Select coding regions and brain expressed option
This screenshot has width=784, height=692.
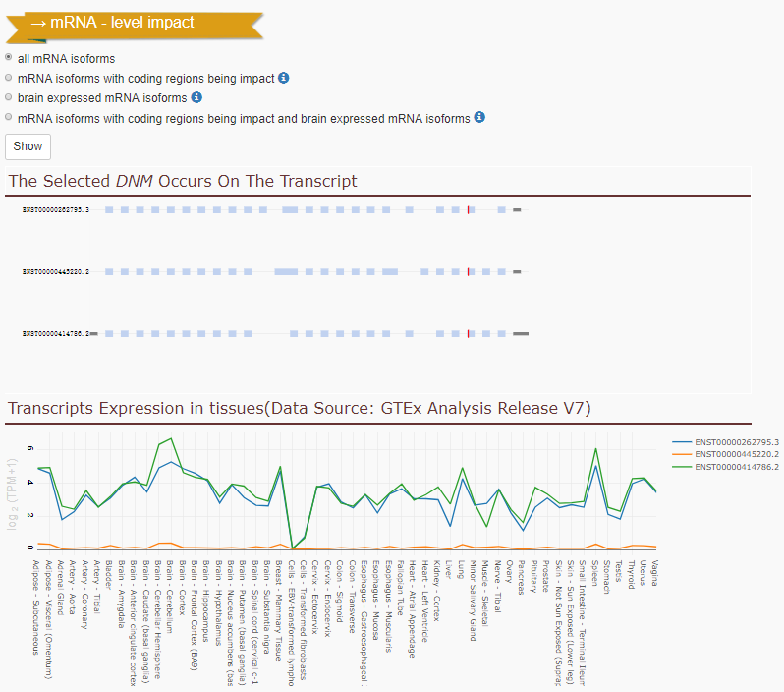click(x=9, y=117)
